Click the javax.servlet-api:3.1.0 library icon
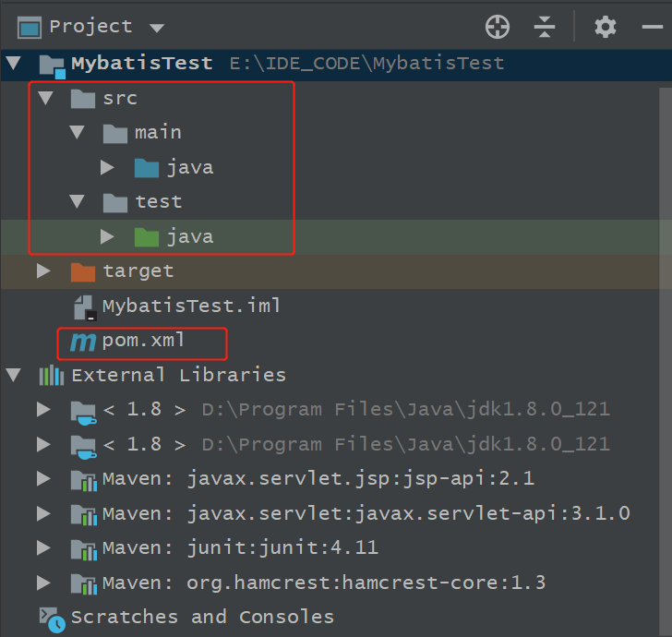Image resolution: width=672 pixels, height=637 pixels. 84,516
